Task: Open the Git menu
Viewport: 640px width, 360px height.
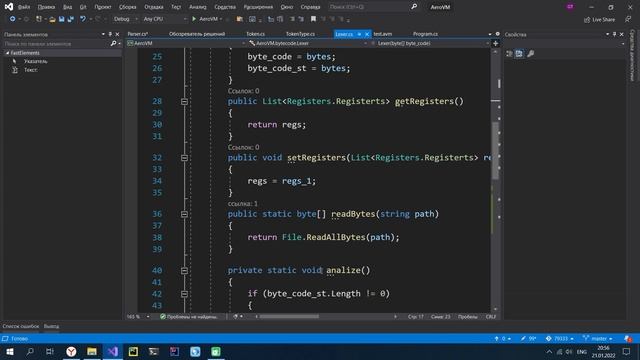Action: tap(83, 7)
